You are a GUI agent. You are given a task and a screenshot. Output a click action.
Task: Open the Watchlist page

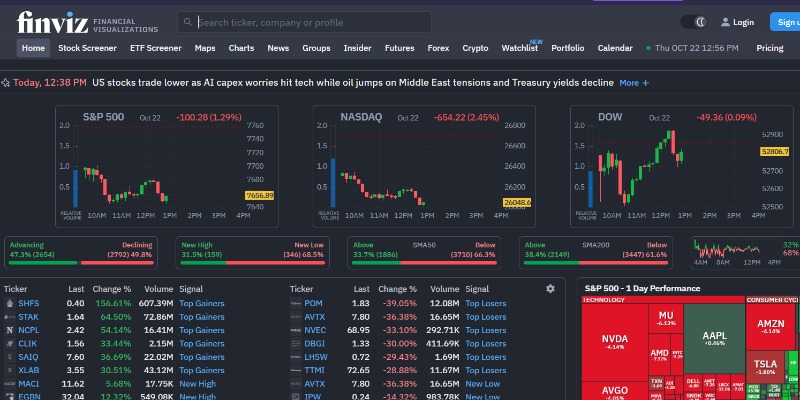pyautogui.click(x=519, y=48)
